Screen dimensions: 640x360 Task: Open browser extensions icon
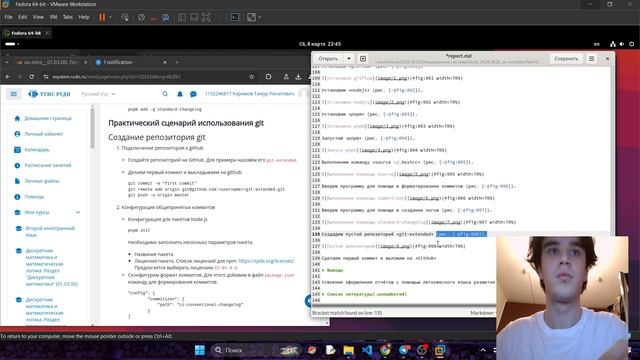[x=268, y=77]
